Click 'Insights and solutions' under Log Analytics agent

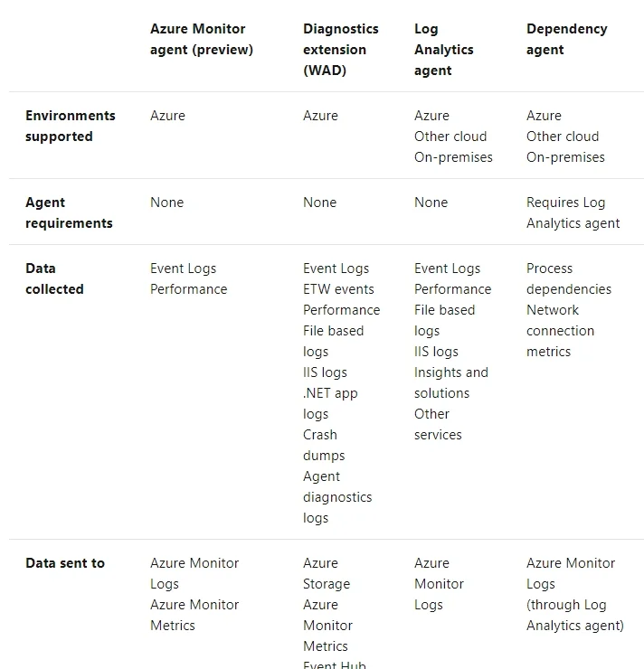451,382
